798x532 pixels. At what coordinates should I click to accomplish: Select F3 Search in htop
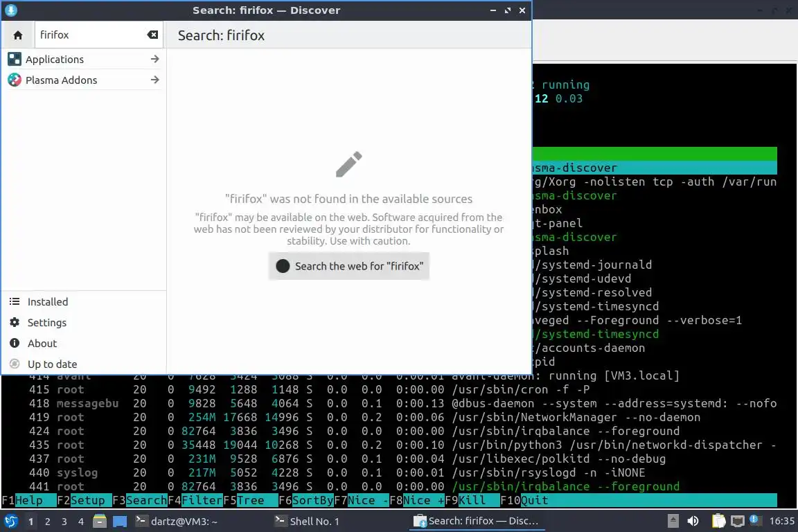tap(139, 500)
